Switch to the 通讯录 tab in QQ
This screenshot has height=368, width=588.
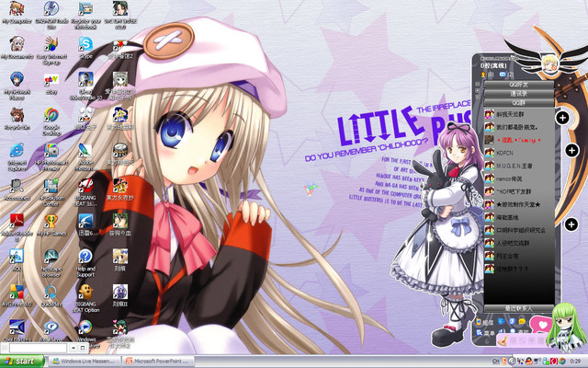(x=518, y=94)
